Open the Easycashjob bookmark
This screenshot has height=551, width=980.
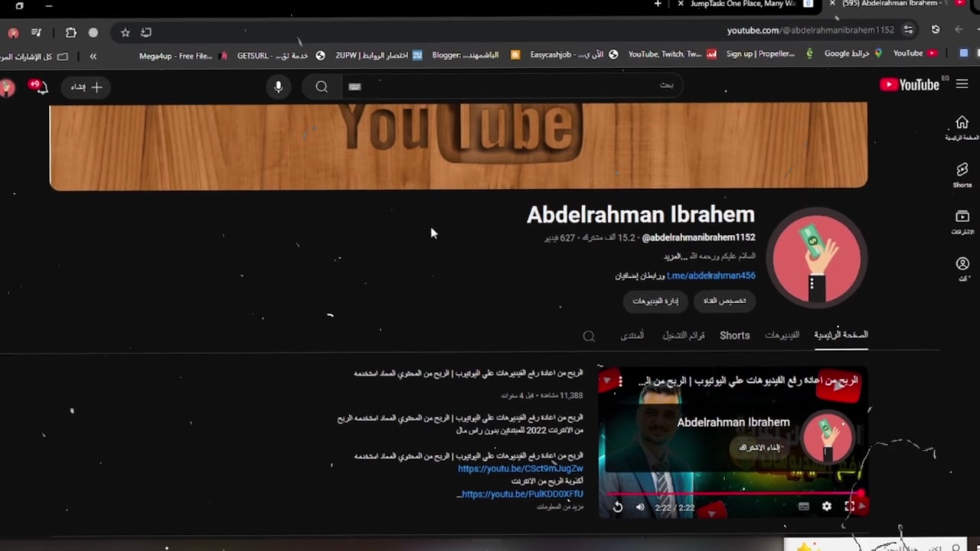[x=574, y=55]
